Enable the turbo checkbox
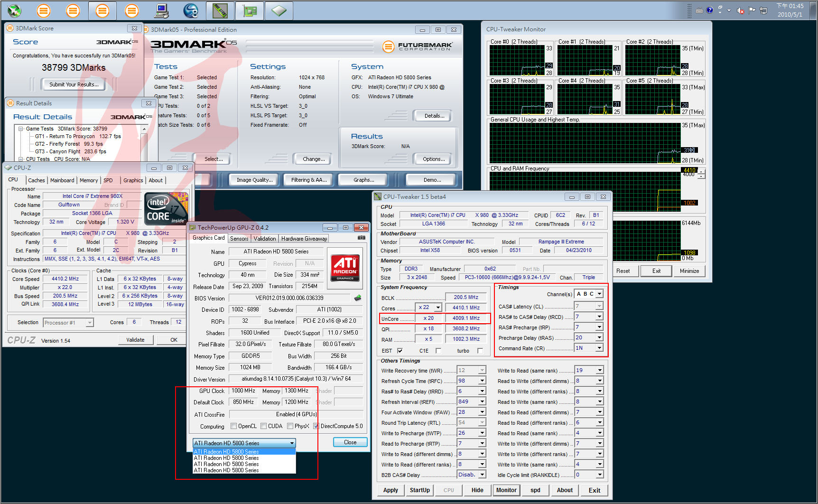Viewport: 818px width, 504px height. (480, 351)
